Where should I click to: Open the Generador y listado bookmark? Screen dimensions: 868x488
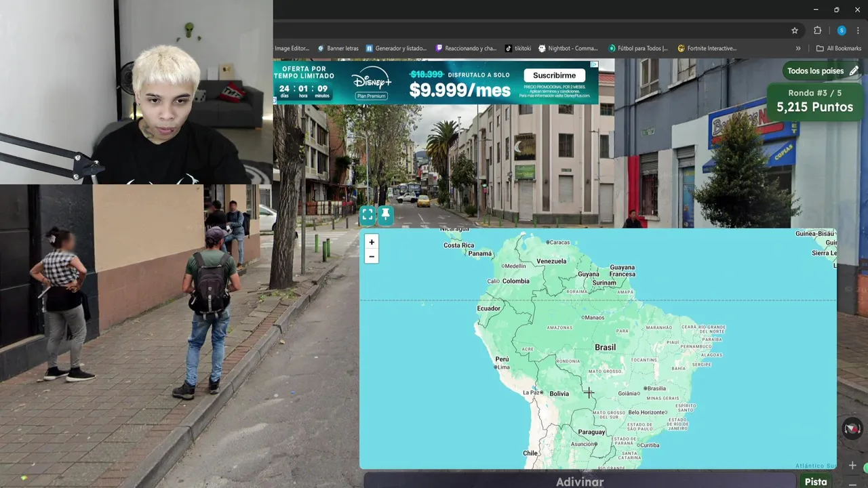[x=396, y=48]
